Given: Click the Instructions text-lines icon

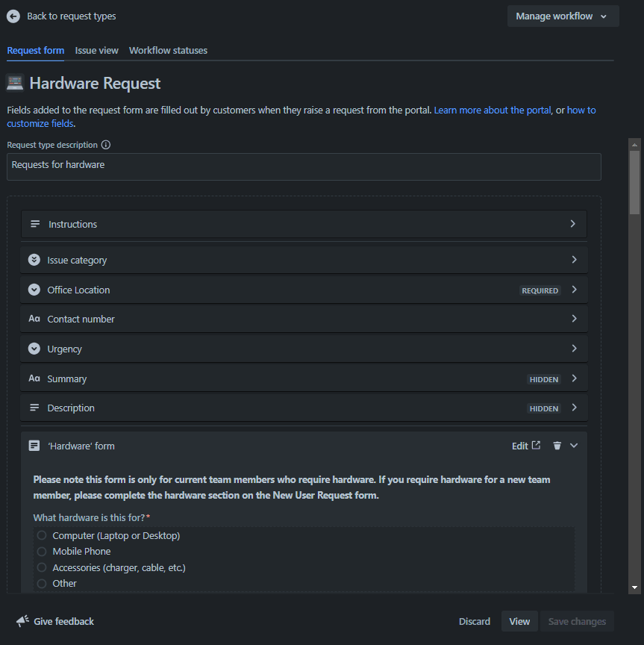Looking at the screenshot, I should pyautogui.click(x=35, y=224).
